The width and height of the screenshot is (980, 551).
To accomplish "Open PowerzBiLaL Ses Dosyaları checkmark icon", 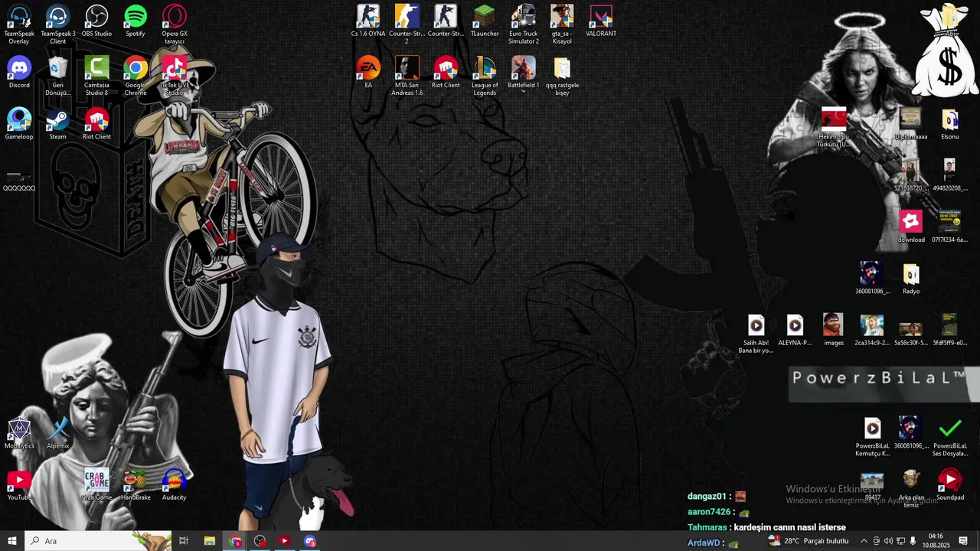I will point(950,437).
